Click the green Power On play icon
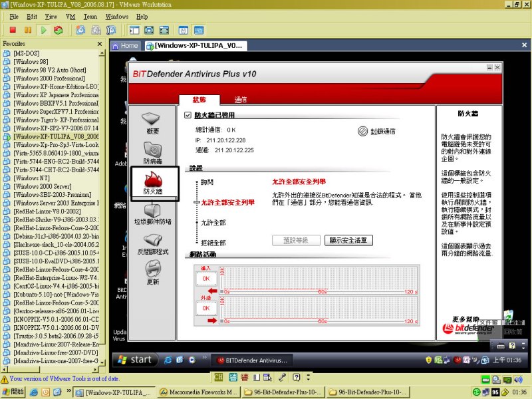 pyautogui.click(x=43, y=30)
